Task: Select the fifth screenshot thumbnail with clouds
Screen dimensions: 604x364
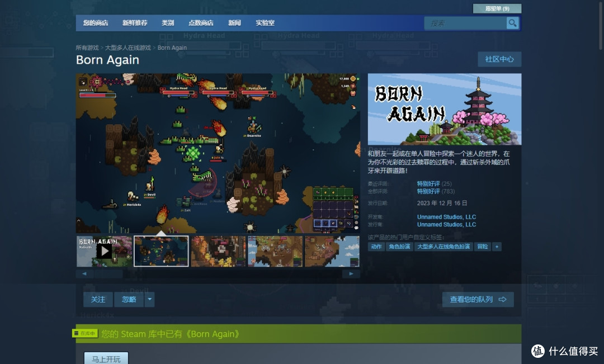Action: pos(332,251)
